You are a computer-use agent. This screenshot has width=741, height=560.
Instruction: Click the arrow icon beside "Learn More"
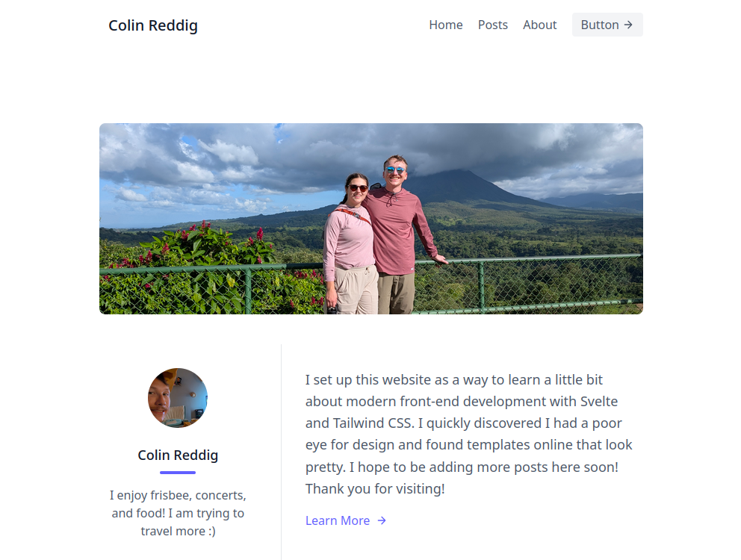pos(382,520)
